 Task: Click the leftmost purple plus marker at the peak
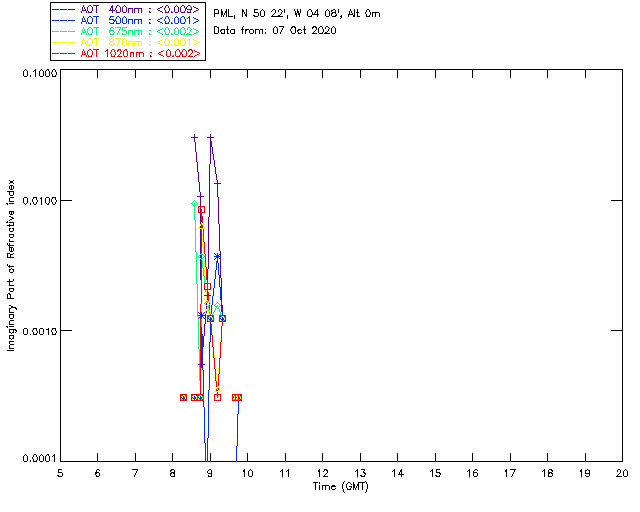click(195, 138)
